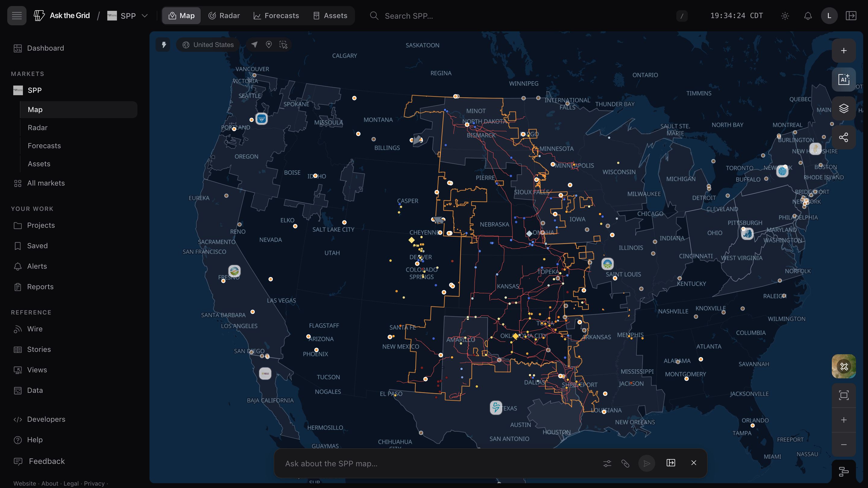Toggle the hamburger sidebar menu
The image size is (868, 488).
(17, 15)
